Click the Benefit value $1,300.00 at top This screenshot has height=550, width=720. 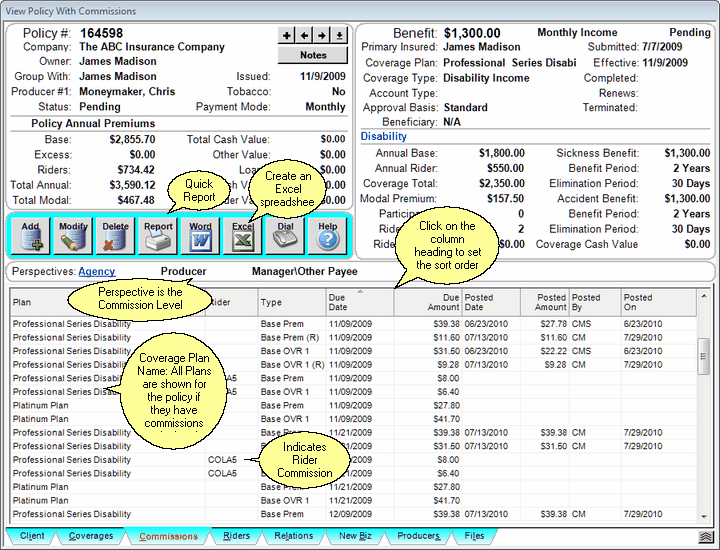point(472,33)
